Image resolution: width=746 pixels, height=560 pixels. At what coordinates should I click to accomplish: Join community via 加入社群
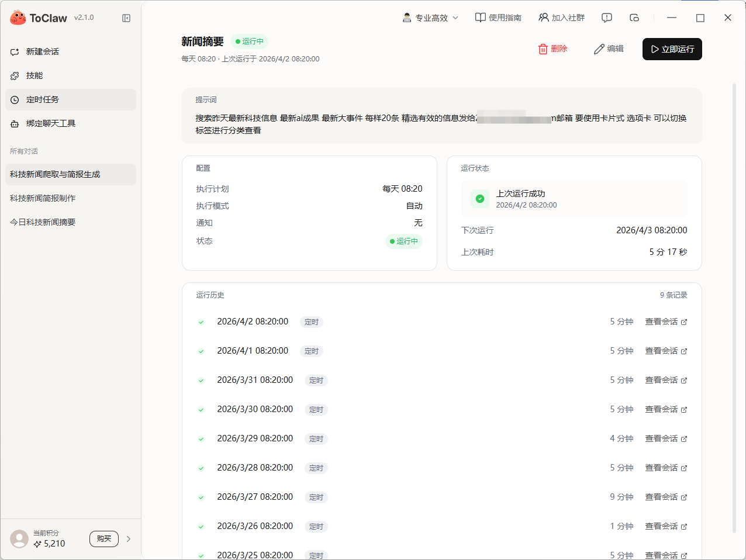click(x=561, y=18)
